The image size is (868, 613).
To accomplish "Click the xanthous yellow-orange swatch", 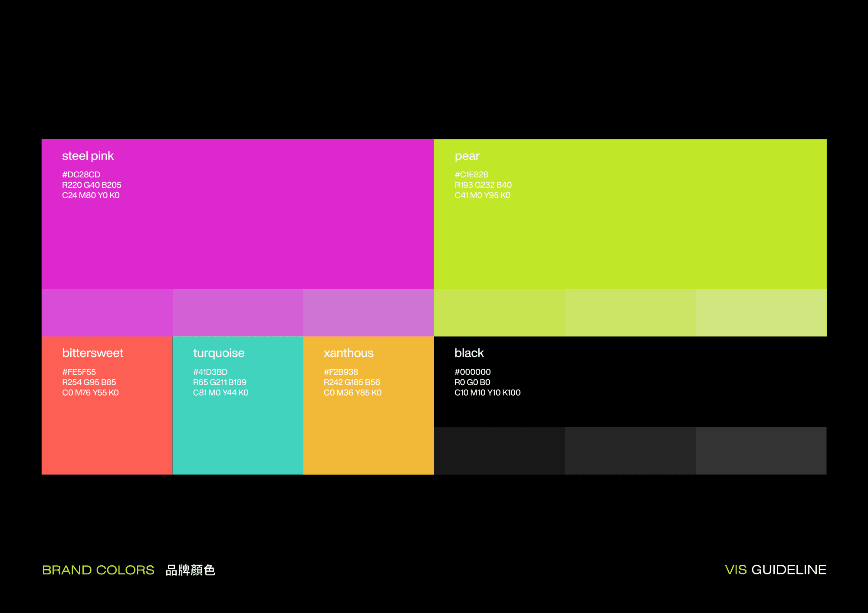I will pyautogui.click(x=368, y=434).
